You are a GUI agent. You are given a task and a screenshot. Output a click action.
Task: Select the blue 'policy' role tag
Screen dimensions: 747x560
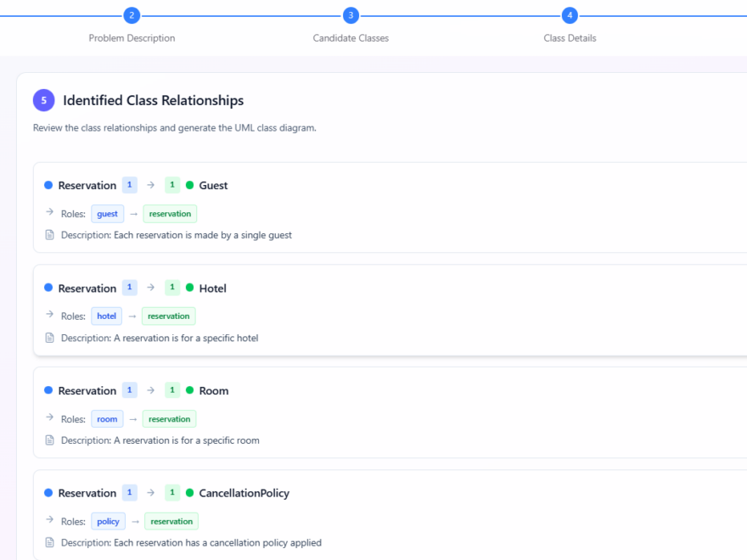[108, 522]
